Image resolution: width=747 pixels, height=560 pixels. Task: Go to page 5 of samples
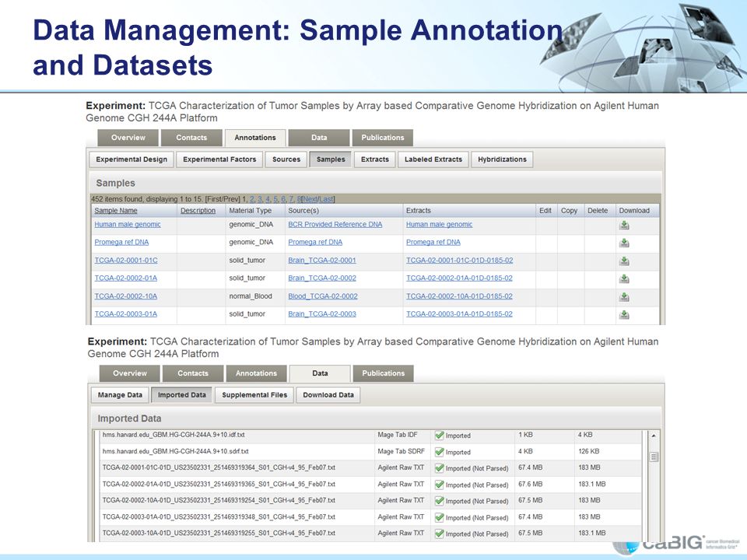tap(275, 199)
